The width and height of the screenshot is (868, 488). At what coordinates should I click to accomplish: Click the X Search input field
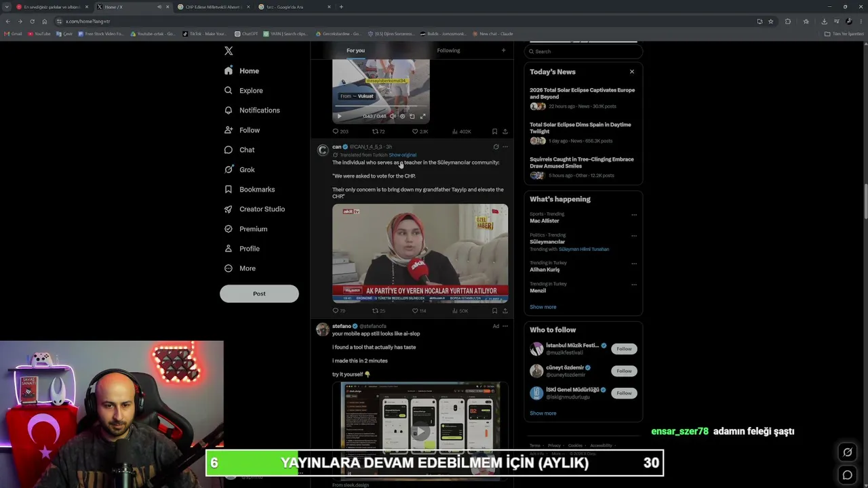point(583,52)
